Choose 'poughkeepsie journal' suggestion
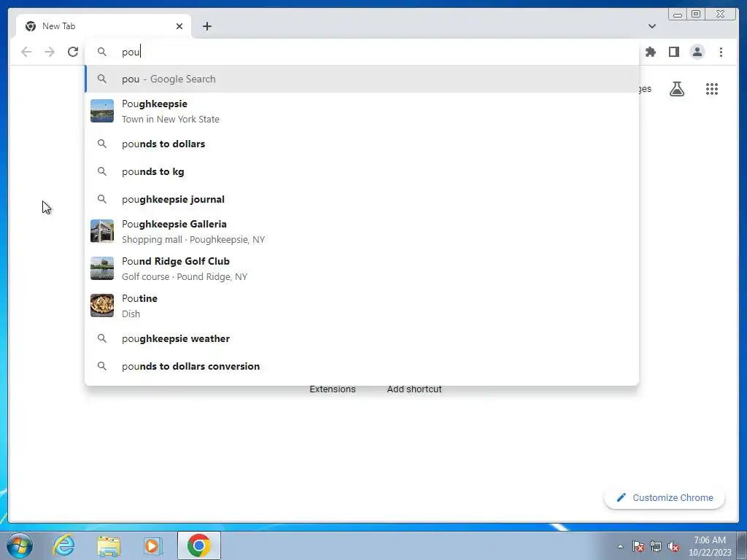The height and width of the screenshot is (560, 747). 362,199
